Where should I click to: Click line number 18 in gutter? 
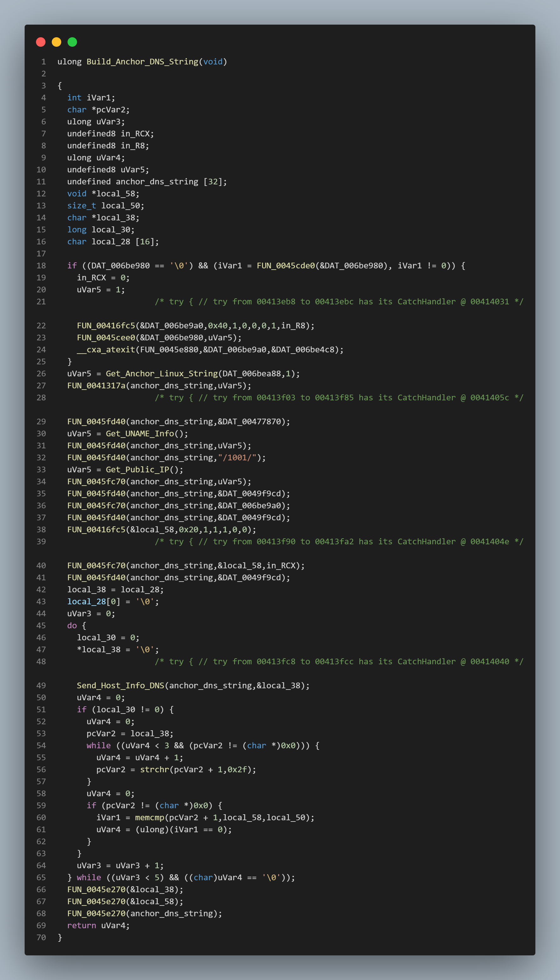coord(41,266)
